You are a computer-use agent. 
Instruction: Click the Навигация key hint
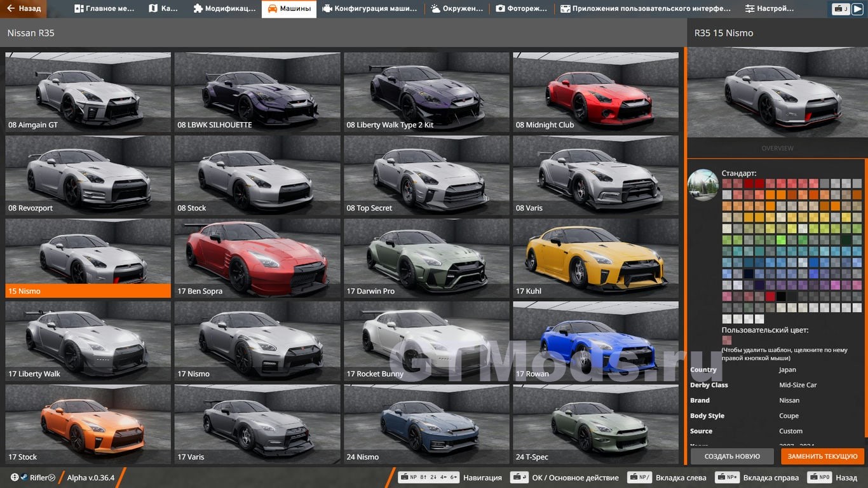click(x=450, y=477)
